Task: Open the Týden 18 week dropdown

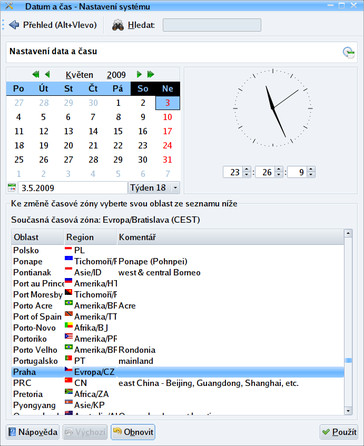Action: click(x=154, y=188)
